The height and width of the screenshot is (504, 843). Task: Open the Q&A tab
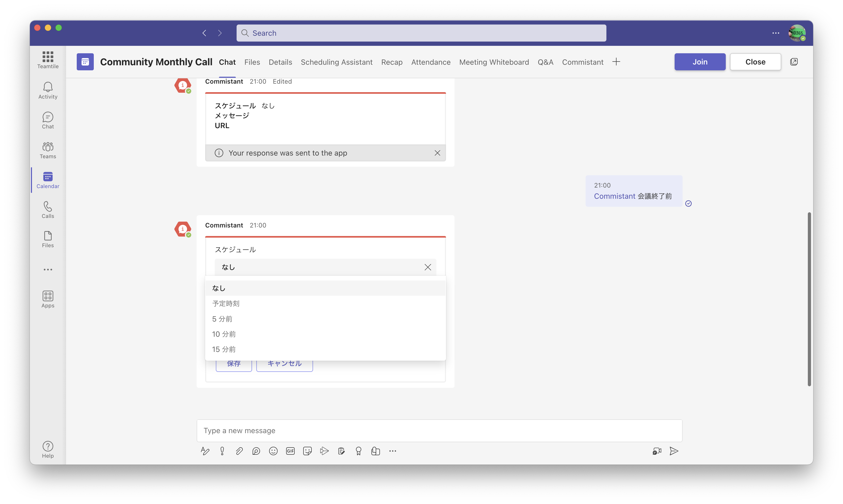[545, 62]
